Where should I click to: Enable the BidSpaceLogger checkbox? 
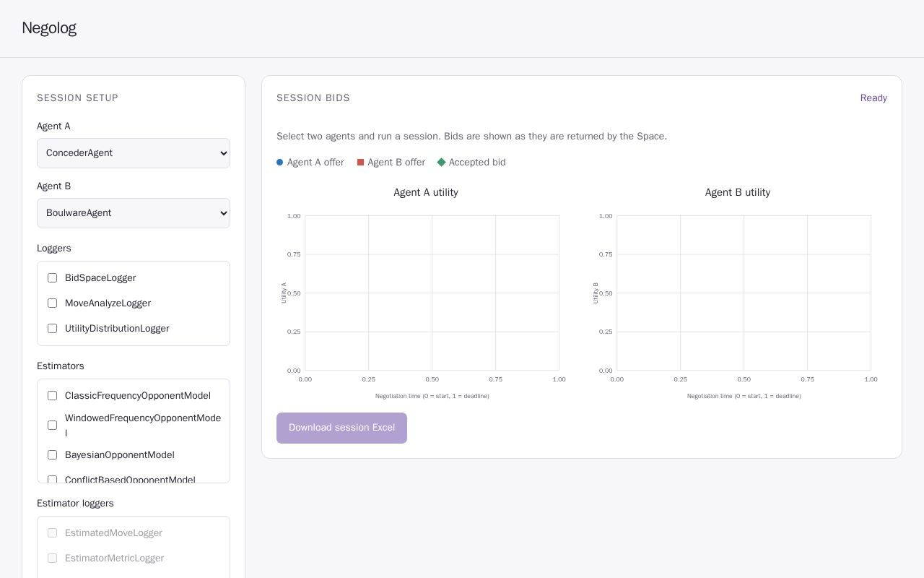click(x=52, y=278)
